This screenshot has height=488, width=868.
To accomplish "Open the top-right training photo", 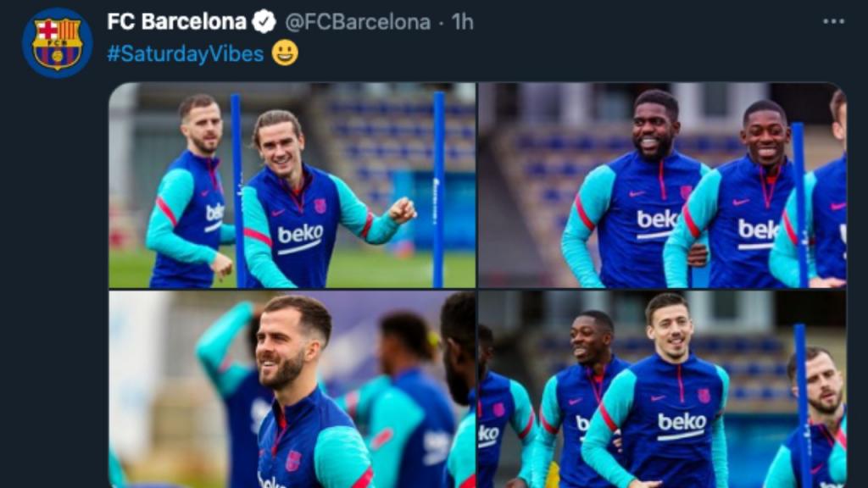I will [x=661, y=185].
